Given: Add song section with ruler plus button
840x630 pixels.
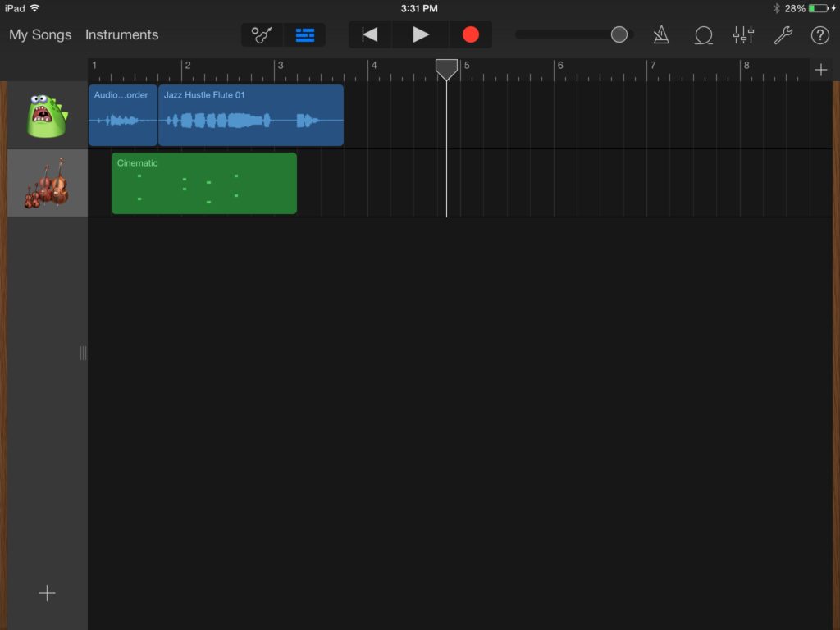Looking at the screenshot, I should [820, 70].
